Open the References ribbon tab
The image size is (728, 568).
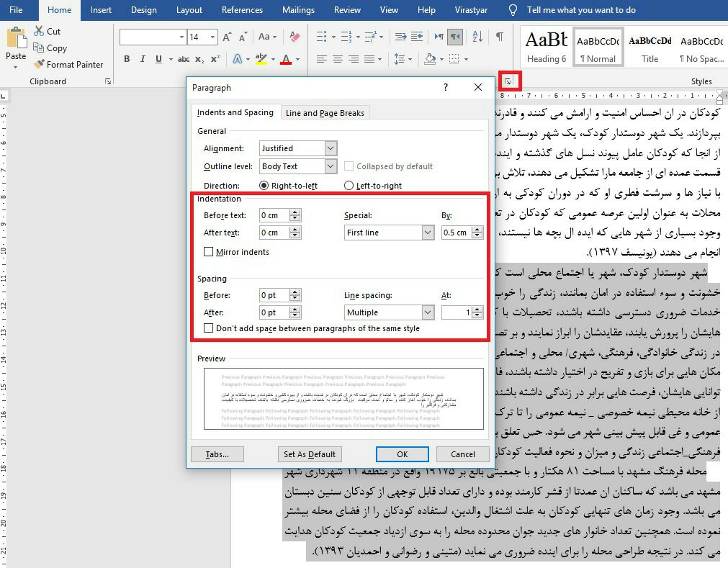tap(242, 10)
